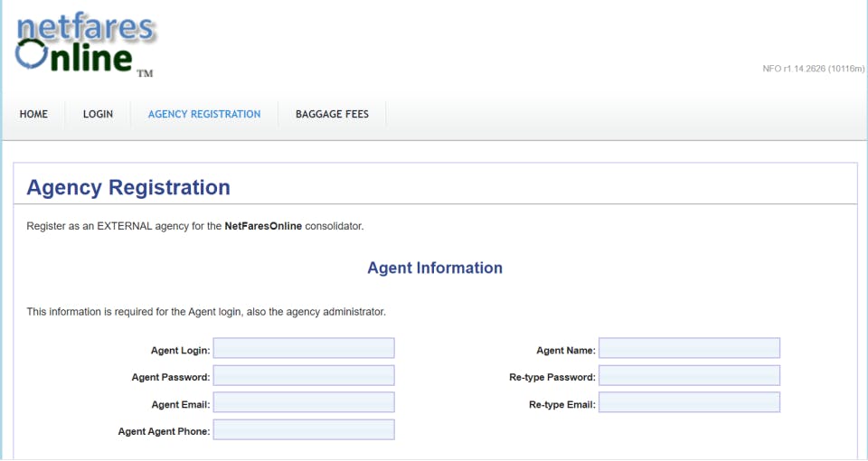Focus the Agent Password field
Screen dimensions: 868x461
[x=304, y=375]
